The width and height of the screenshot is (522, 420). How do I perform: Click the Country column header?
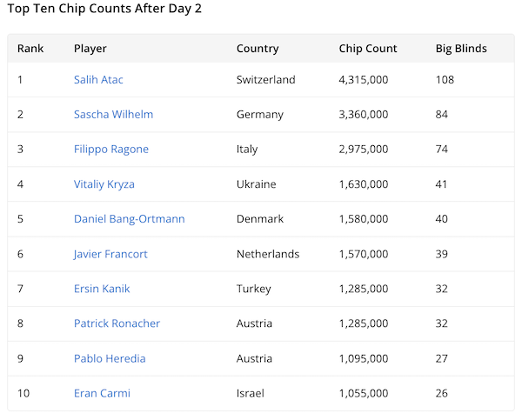pos(258,49)
